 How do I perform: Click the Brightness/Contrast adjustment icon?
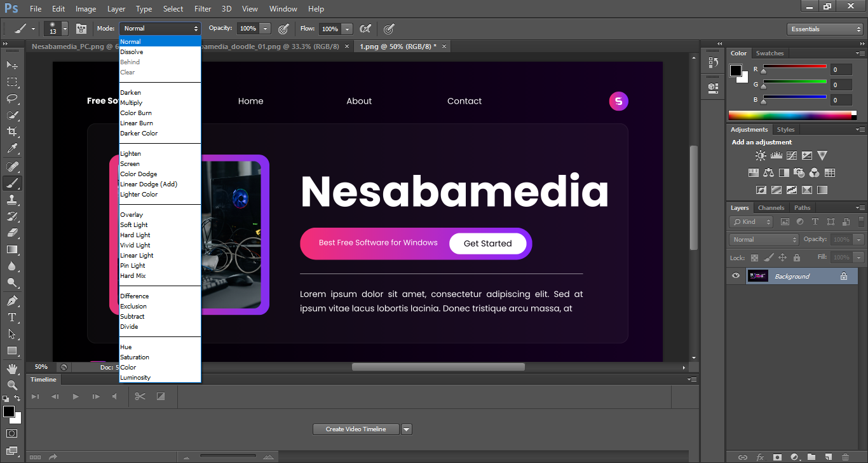[761, 155]
